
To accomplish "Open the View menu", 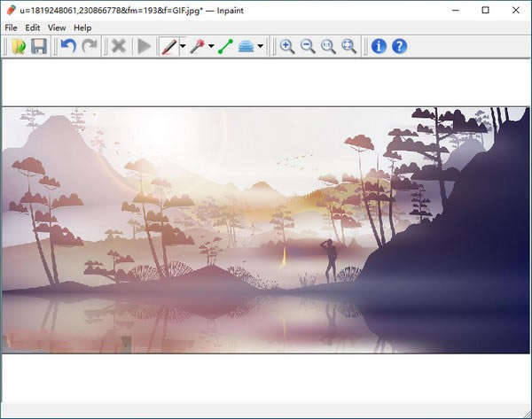I will 57,27.
